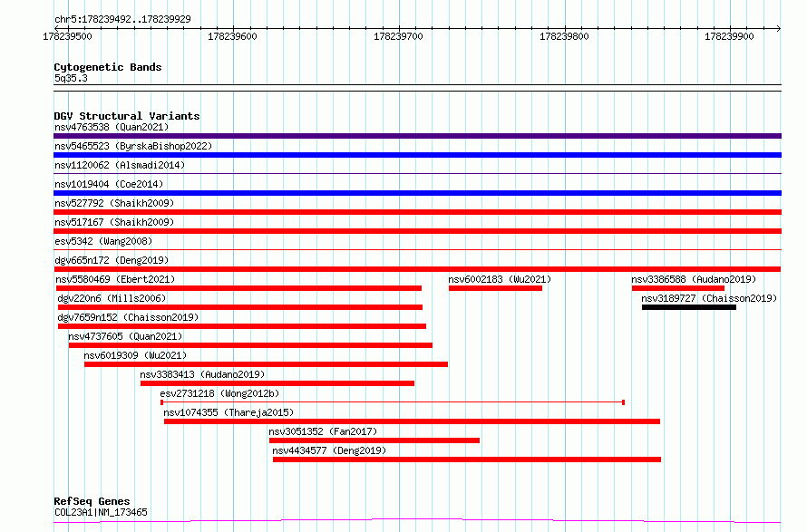The height and width of the screenshot is (532, 807).
Task: Open the nsv1019404 (Coe2014) variant bar
Action: tap(417, 193)
